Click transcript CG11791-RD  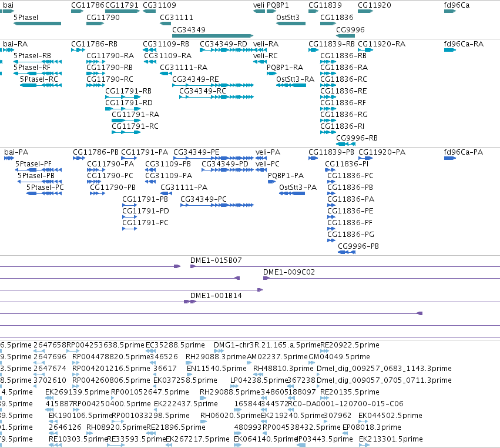pos(123,109)
